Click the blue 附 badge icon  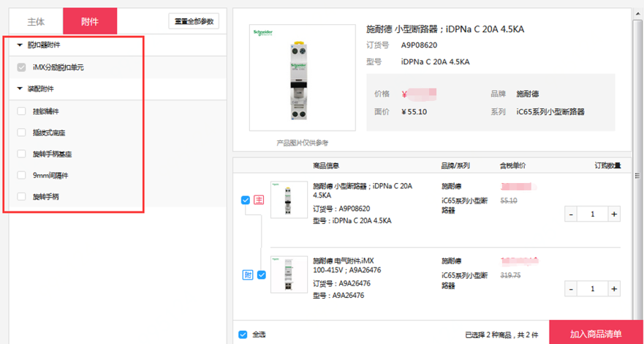(248, 275)
